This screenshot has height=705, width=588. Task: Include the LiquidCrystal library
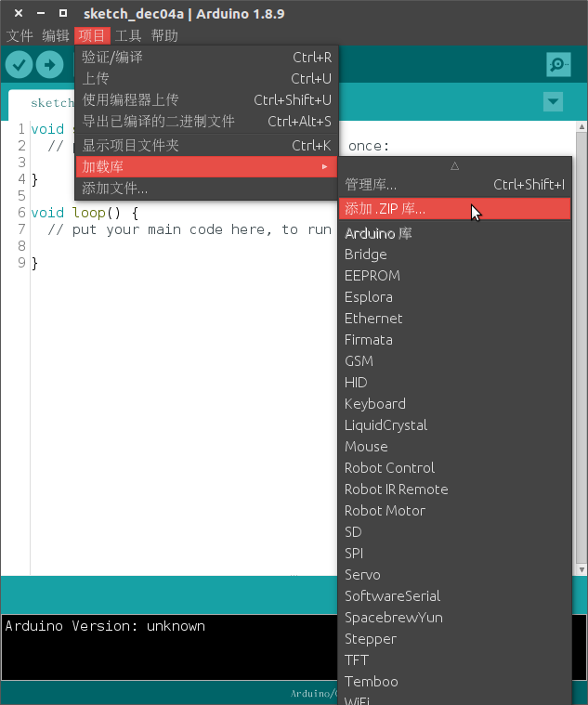[x=454, y=425]
